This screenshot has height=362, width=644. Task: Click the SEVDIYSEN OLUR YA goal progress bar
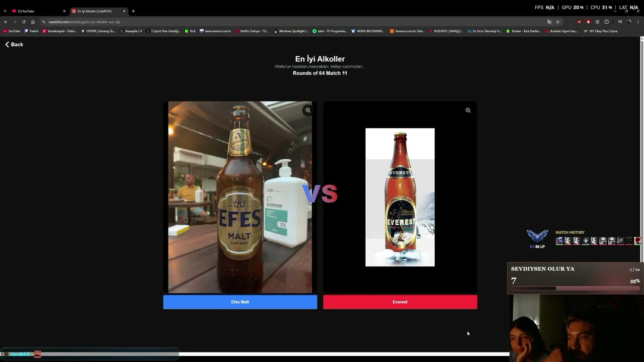coord(576,289)
